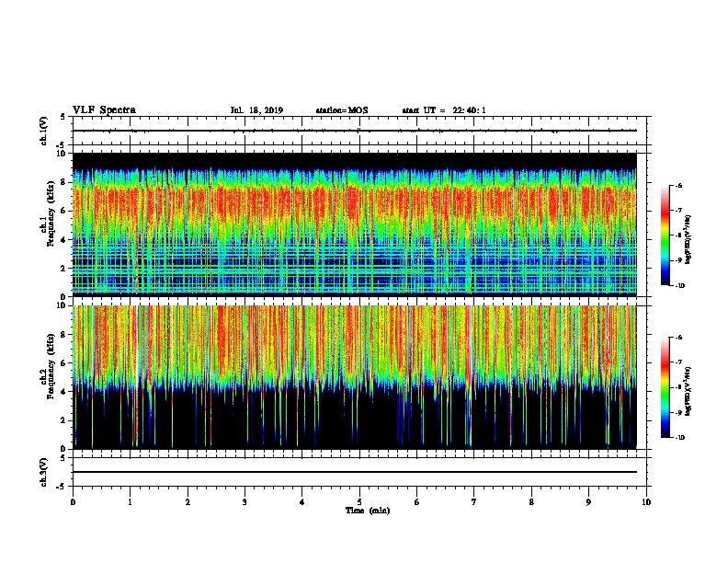Click the lower ch.2 colorbar scale
The width and height of the screenshot is (728, 563).
[x=665, y=387]
